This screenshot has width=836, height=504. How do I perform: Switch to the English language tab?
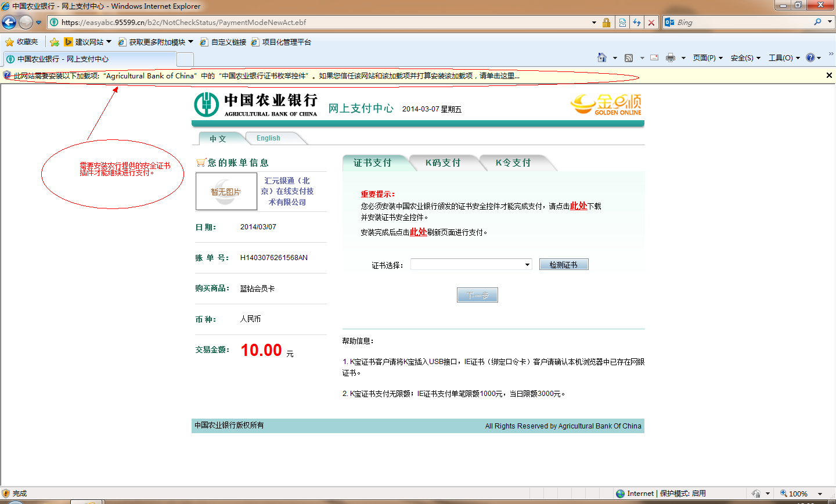268,138
